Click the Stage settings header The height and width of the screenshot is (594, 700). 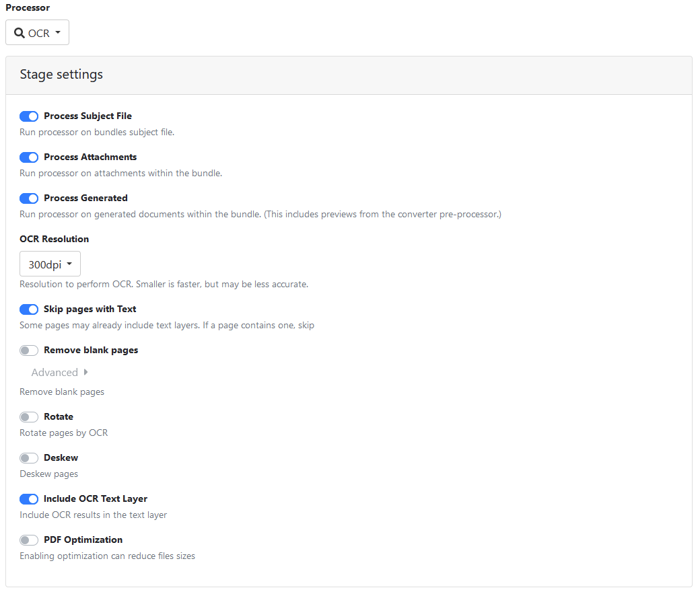point(61,75)
